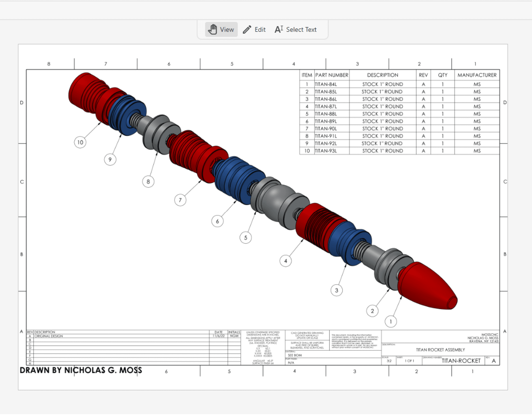This screenshot has height=416, width=532.
Task: Click part number TITAN-92L in the table
Action: 326,143
